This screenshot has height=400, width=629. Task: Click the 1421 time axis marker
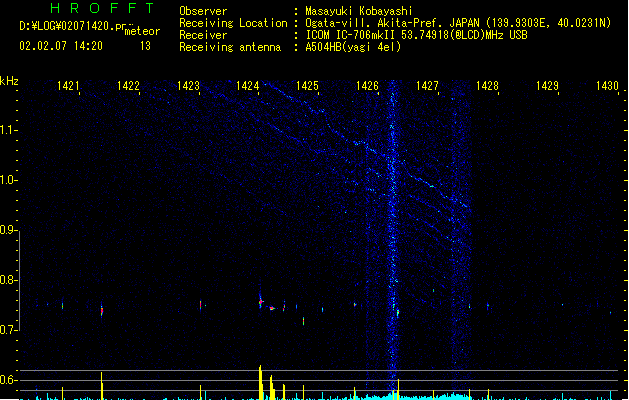(68, 86)
